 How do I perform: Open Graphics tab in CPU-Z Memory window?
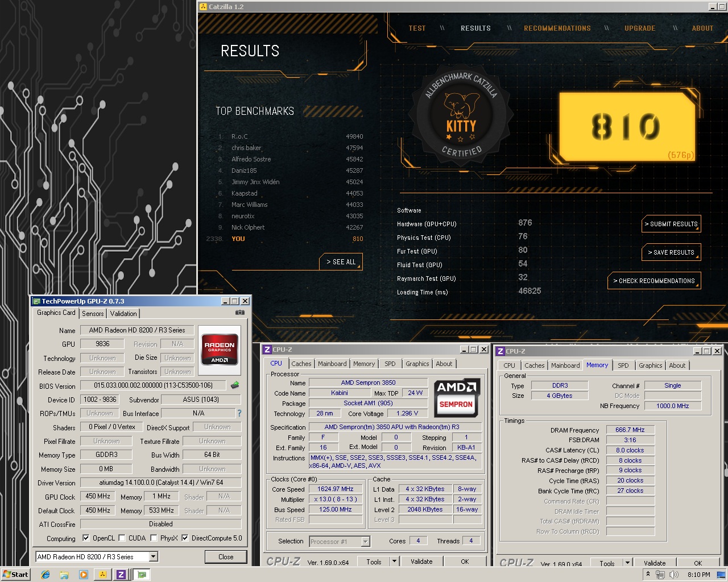coord(650,365)
